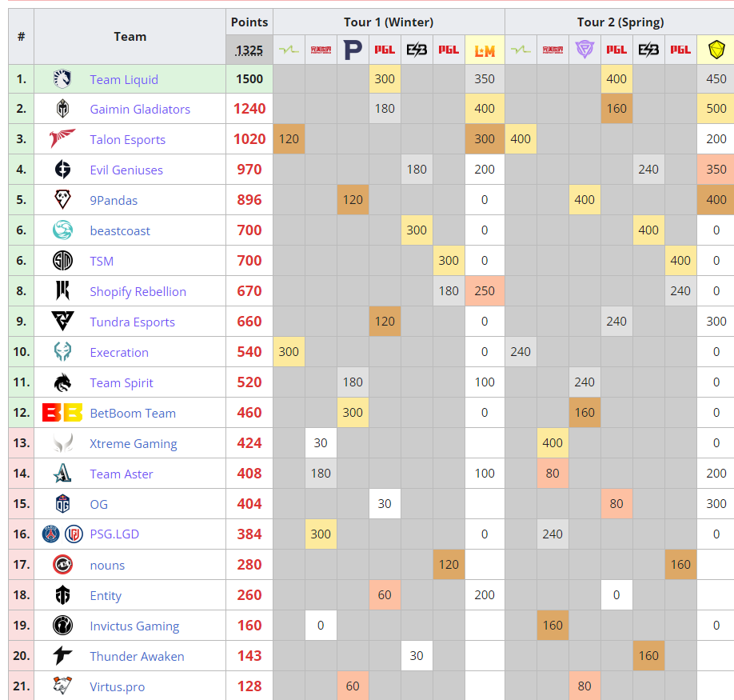Follow the 9Pandas link

click(x=114, y=201)
